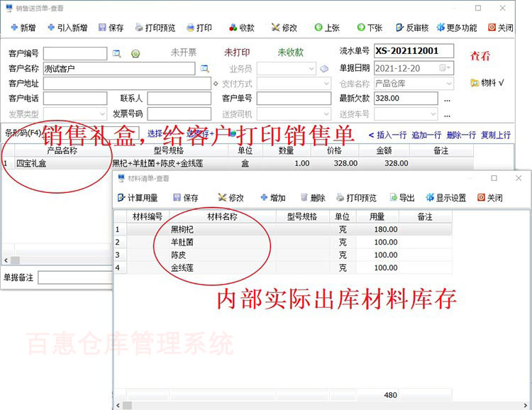
Task: Open 单据日期 calendar dropdown
Action: pyautogui.click(x=445, y=68)
